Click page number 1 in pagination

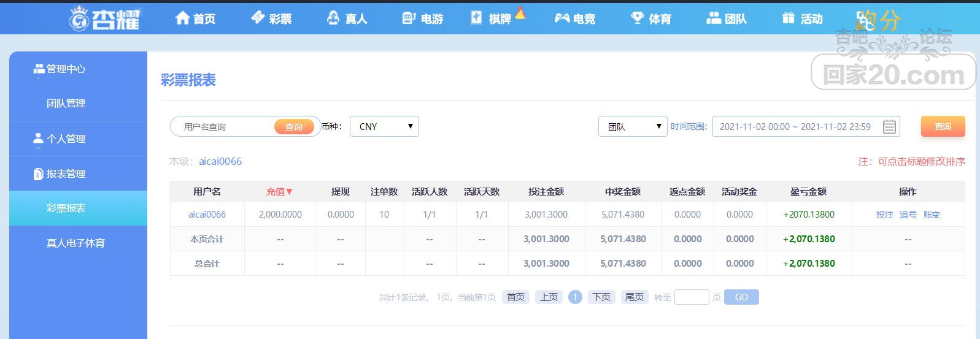(x=575, y=297)
